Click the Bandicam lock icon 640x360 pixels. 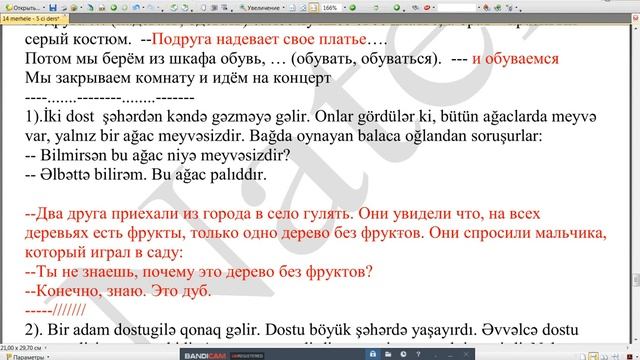pyautogui.click(x=373, y=354)
